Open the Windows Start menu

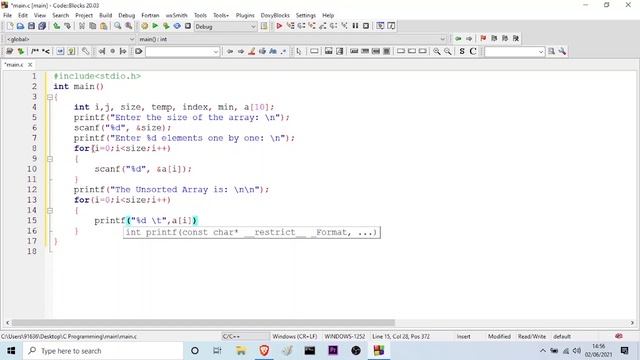tap(11, 351)
